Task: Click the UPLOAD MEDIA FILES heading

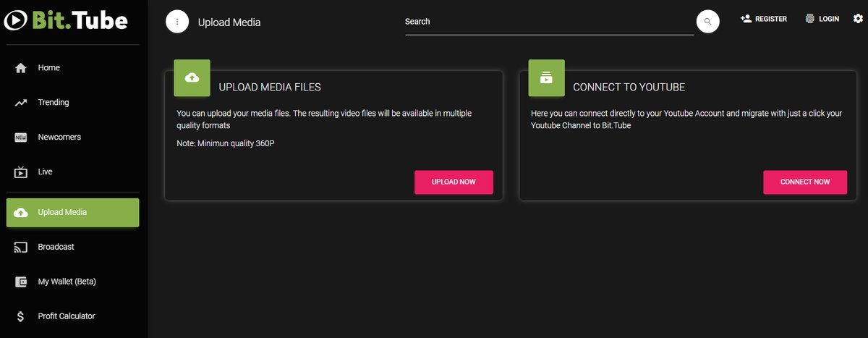Action: point(270,88)
